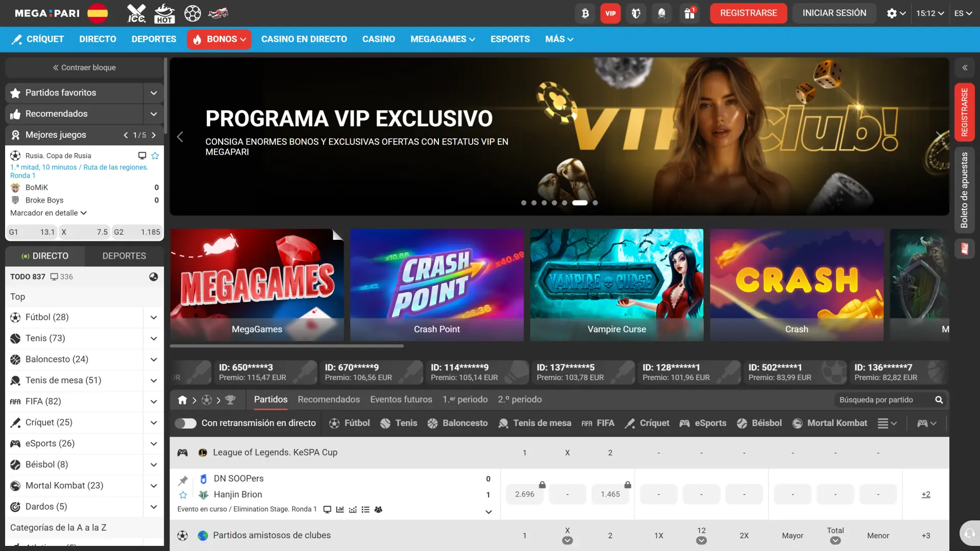Open the red airplane crash game icon
This screenshot has height=551, width=980.
[x=218, y=13]
